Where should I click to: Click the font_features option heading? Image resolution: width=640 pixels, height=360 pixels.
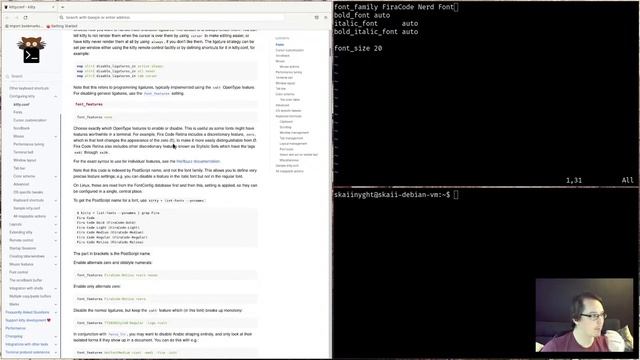click(89, 104)
